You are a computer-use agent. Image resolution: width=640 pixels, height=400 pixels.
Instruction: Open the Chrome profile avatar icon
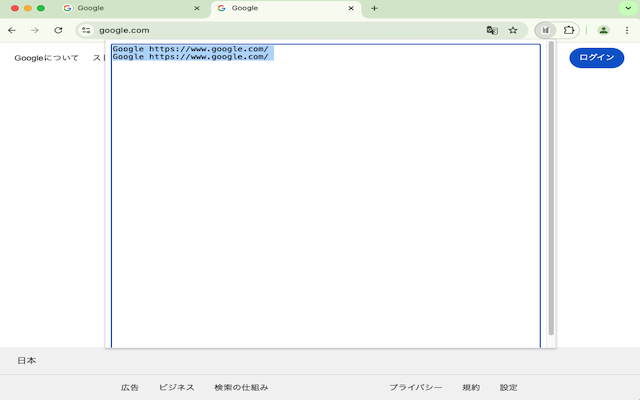(603, 30)
